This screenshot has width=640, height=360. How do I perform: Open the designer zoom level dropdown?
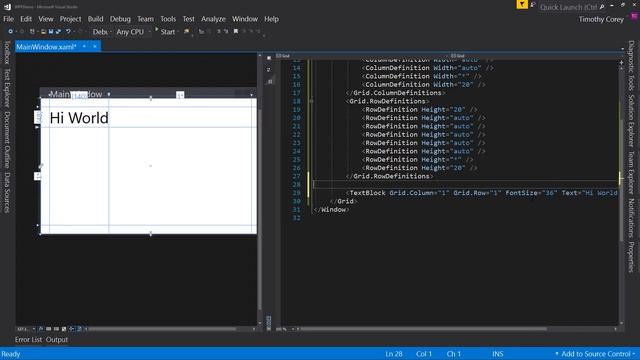click(x=26, y=329)
